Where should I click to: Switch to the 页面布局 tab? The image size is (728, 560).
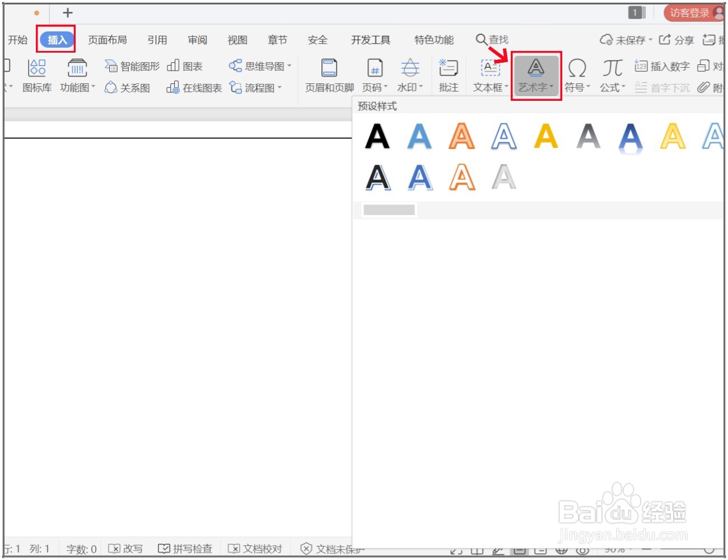click(108, 40)
